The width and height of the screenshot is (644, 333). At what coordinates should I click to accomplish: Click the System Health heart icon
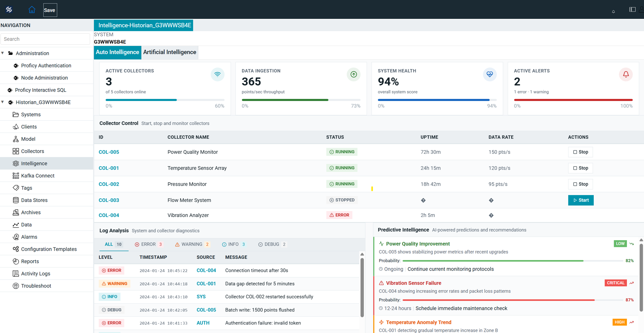coord(490,75)
